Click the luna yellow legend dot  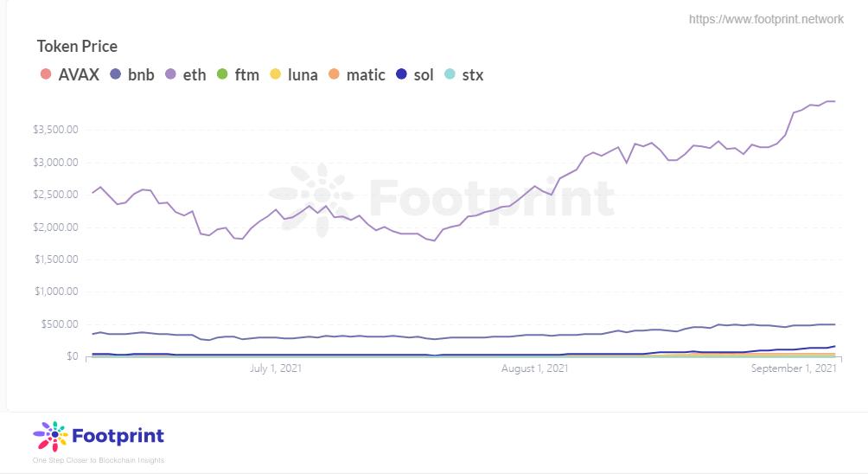coord(276,74)
